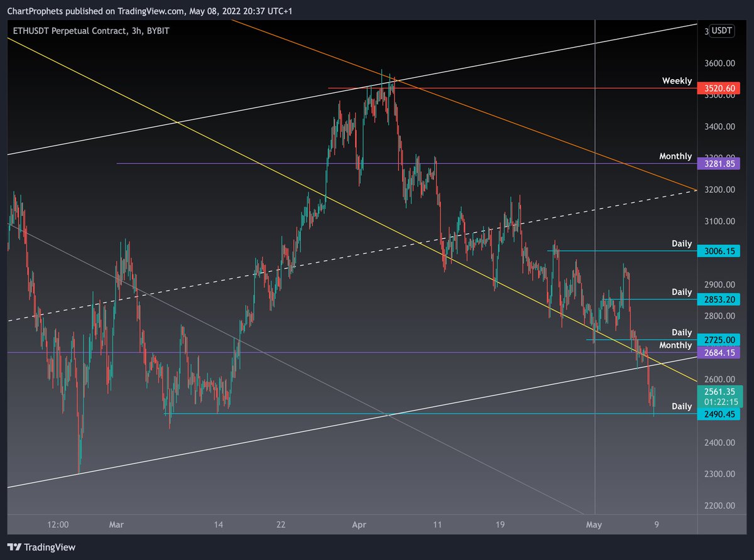Screen dimensions: 754x560
Task: Click the Daily 2853.20 price label
Action: pyautogui.click(x=719, y=299)
